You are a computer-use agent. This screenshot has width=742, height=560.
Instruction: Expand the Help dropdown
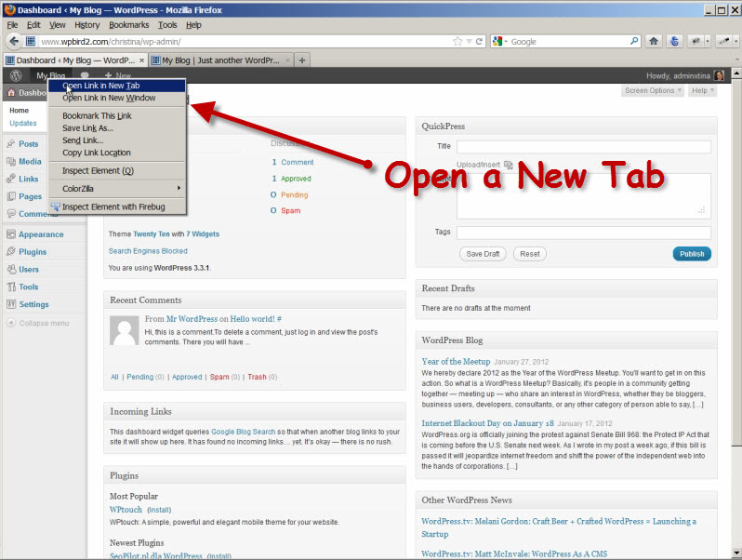coord(702,90)
